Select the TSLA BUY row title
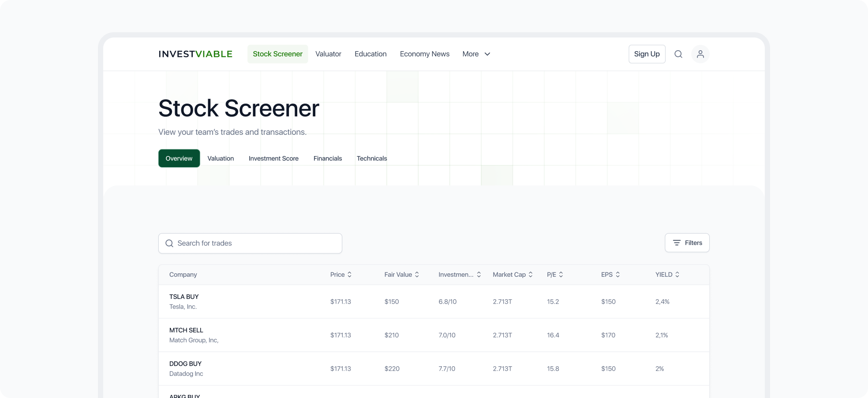The image size is (868, 398). (184, 297)
